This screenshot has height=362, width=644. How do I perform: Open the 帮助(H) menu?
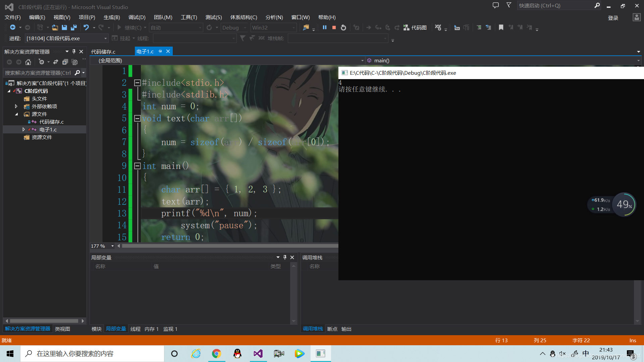(327, 17)
